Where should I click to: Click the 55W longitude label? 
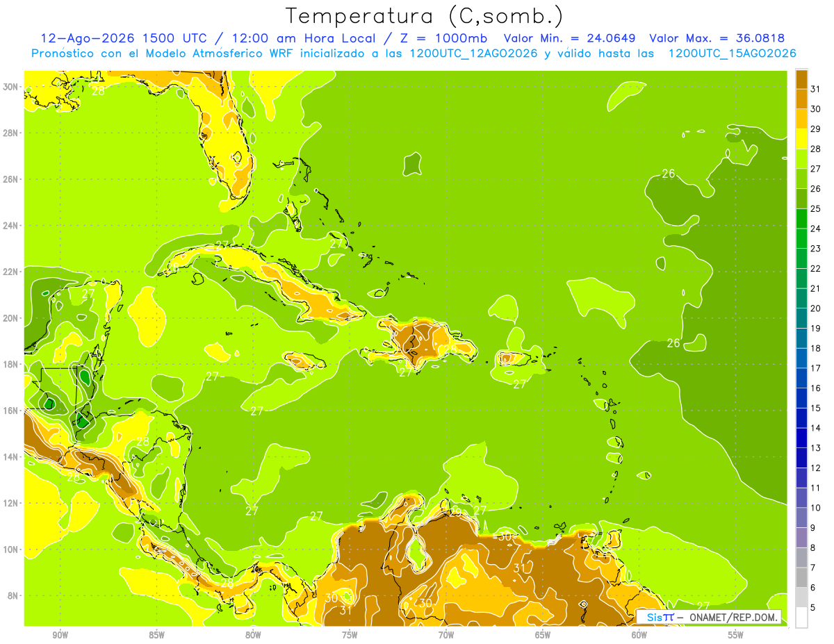click(736, 635)
